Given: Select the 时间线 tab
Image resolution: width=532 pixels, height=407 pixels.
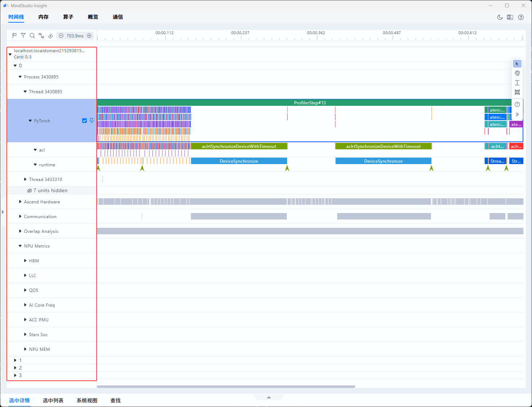Looking at the screenshot, I should coord(16,17).
